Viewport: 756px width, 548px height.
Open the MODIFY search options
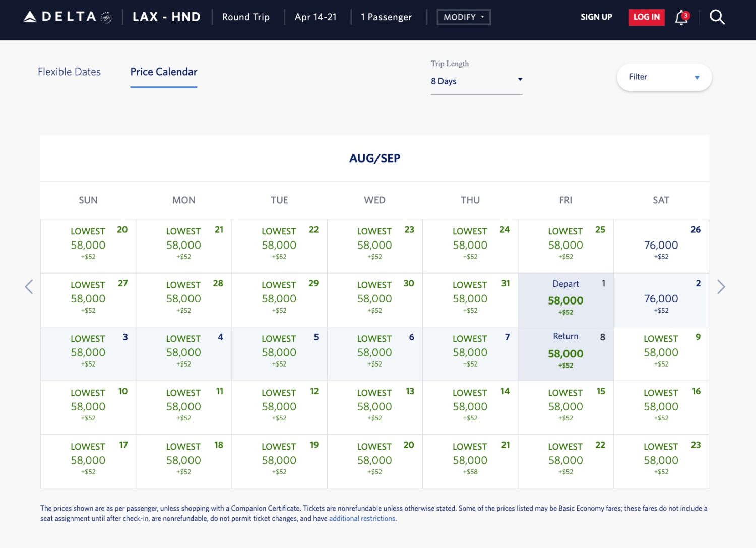463,17
